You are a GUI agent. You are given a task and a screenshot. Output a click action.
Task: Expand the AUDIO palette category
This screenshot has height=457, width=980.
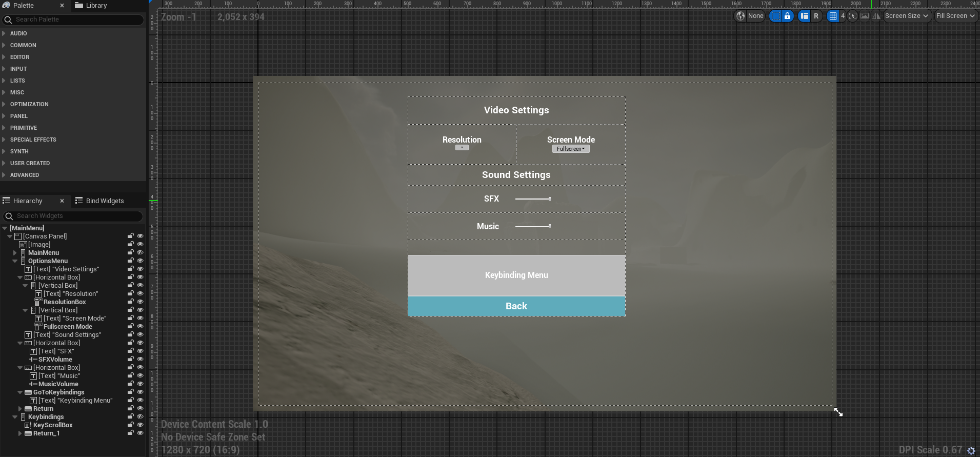coord(4,33)
